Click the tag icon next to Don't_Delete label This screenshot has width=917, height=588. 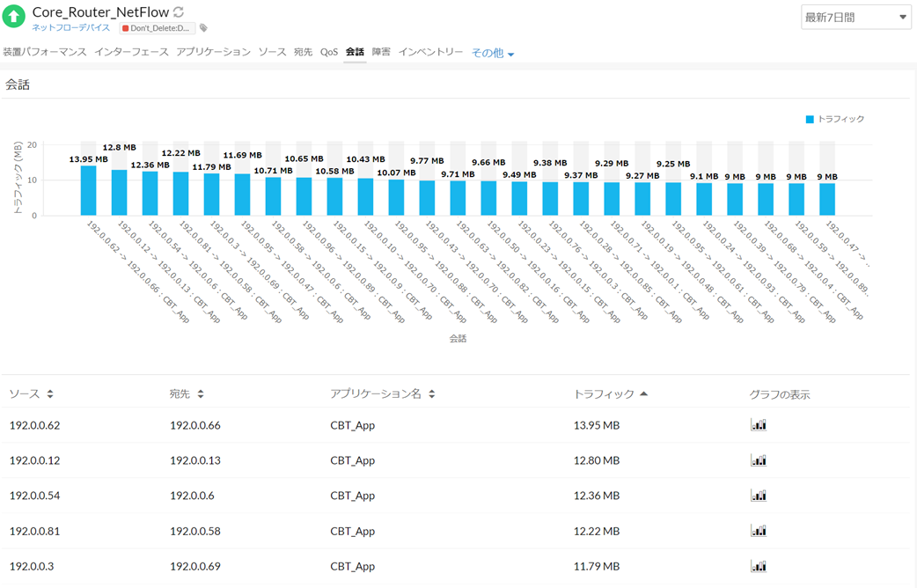click(204, 28)
